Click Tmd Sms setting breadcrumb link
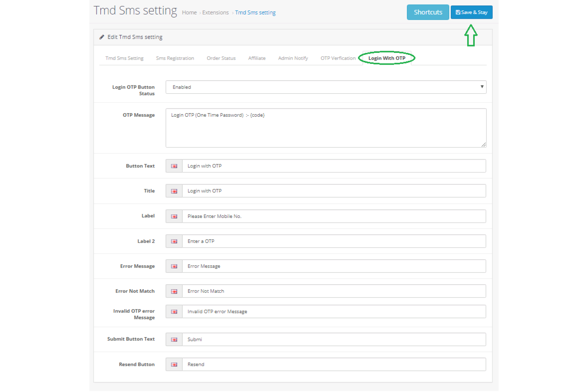Image resolution: width=588 pixels, height=392 pixels. [255, 13]
